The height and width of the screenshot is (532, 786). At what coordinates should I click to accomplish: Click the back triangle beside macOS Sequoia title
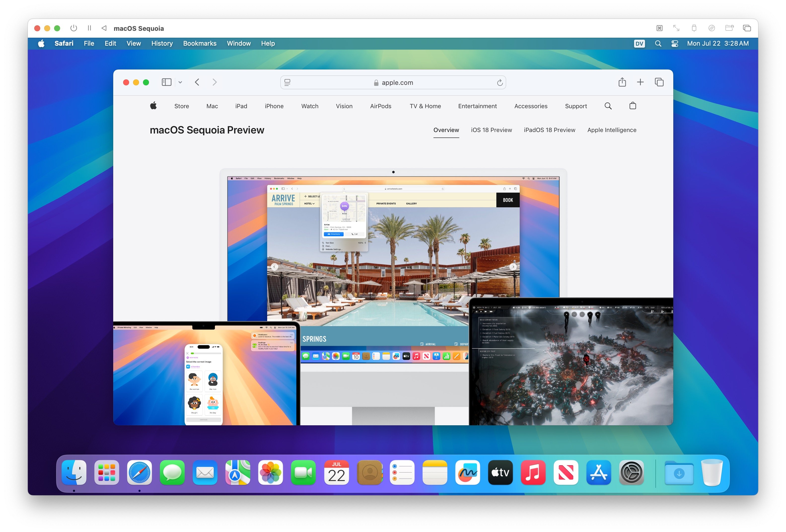(x=104, y=28)
